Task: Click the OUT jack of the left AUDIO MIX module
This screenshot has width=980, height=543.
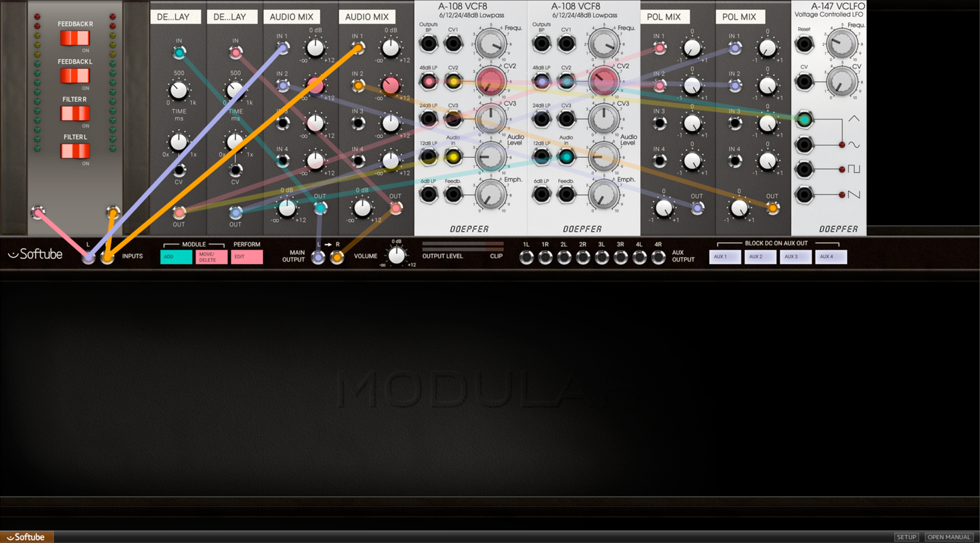Action: [x=320, y=207]
